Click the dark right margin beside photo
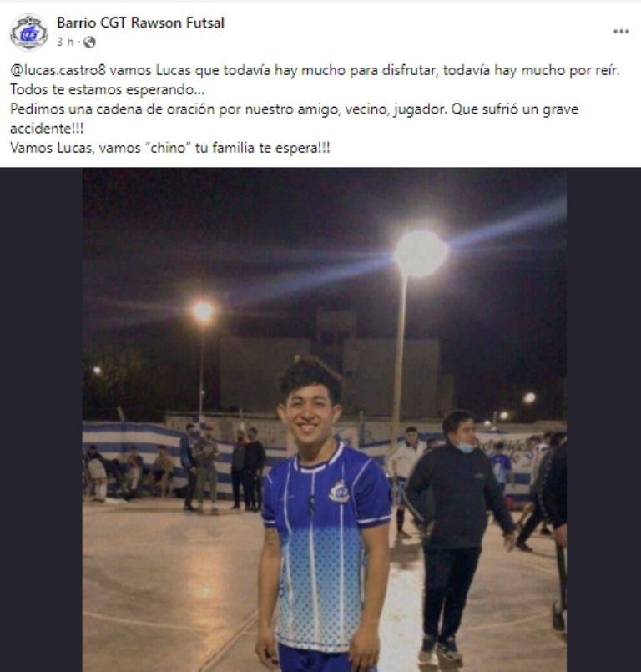This screenshot has height=672, width=641. [x=603, y=420]
